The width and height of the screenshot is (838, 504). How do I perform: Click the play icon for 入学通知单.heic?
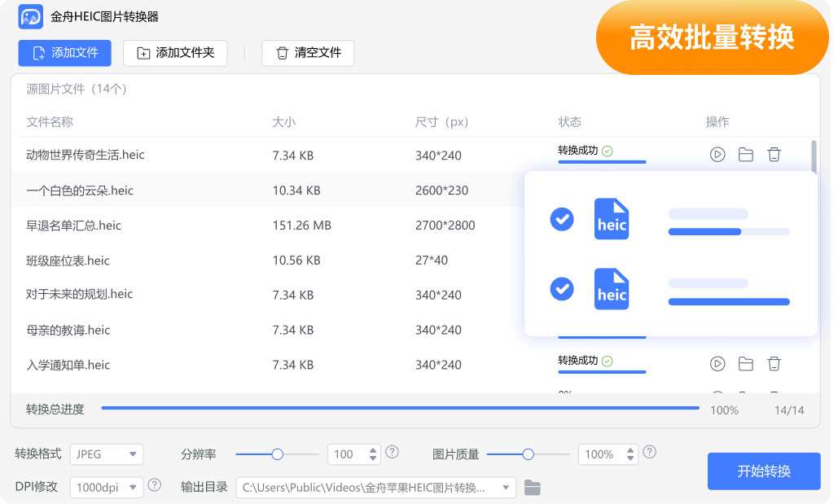tap(717, 364)
